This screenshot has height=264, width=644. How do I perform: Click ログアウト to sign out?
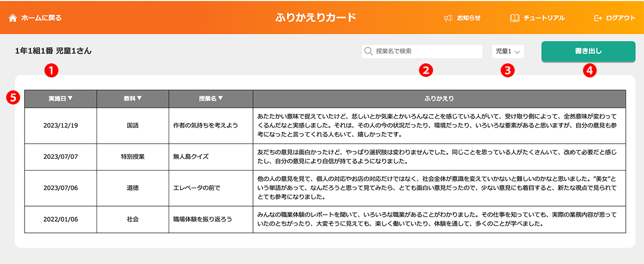tap(620, 18)
